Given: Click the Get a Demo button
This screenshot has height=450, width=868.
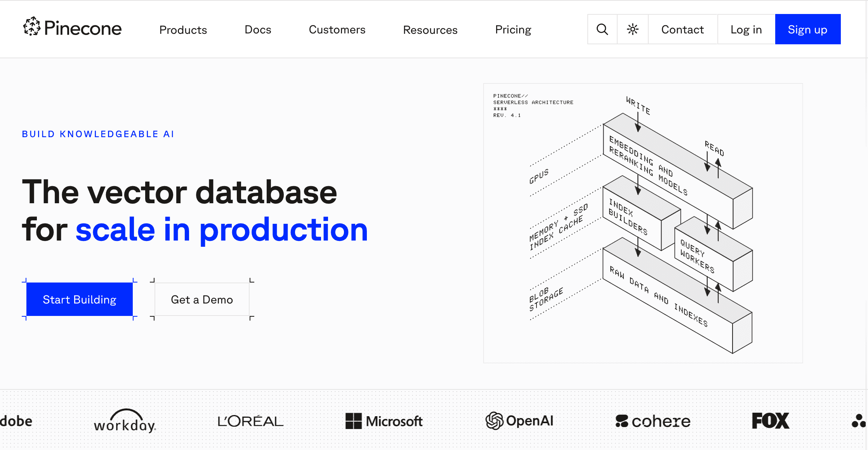Looking at the screenshot, I should 202,300.
